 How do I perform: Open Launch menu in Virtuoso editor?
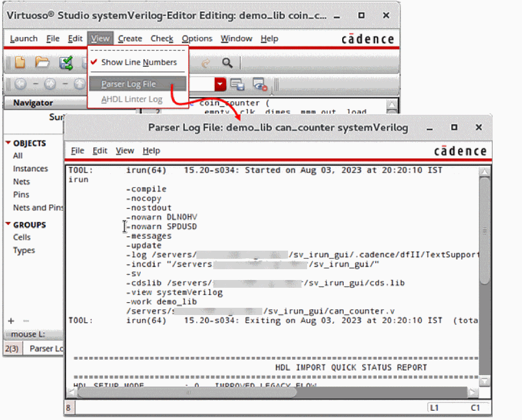click(24, 39)
